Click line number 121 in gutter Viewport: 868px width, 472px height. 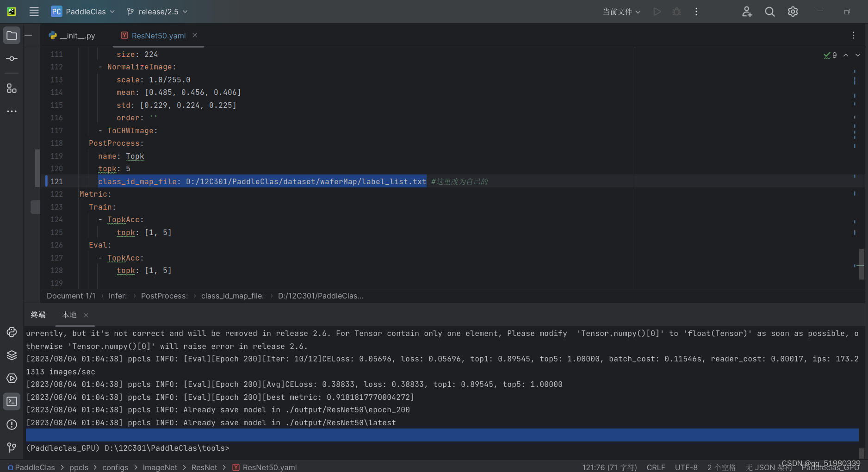coord(56,181)
